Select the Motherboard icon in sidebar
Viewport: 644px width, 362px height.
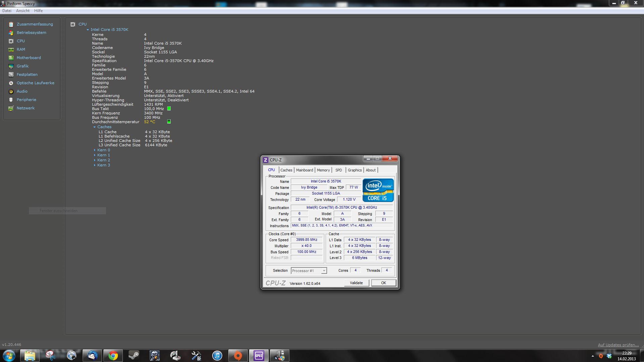(11, 58)
